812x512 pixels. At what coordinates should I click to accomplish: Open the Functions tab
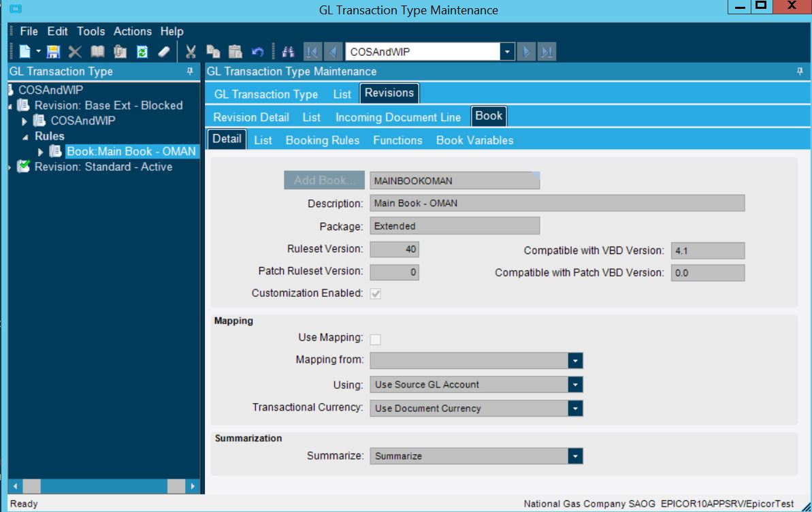tap(397, 140)
